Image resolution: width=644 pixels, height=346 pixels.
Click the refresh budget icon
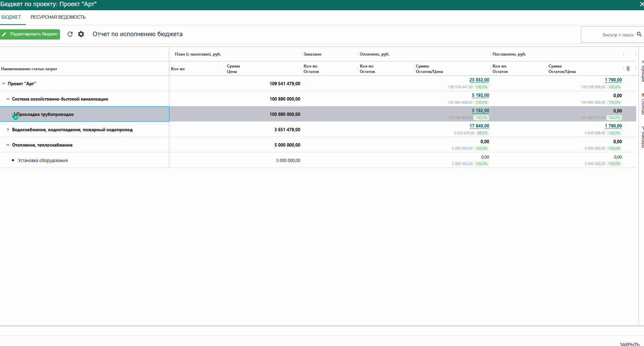coord(70,34)
